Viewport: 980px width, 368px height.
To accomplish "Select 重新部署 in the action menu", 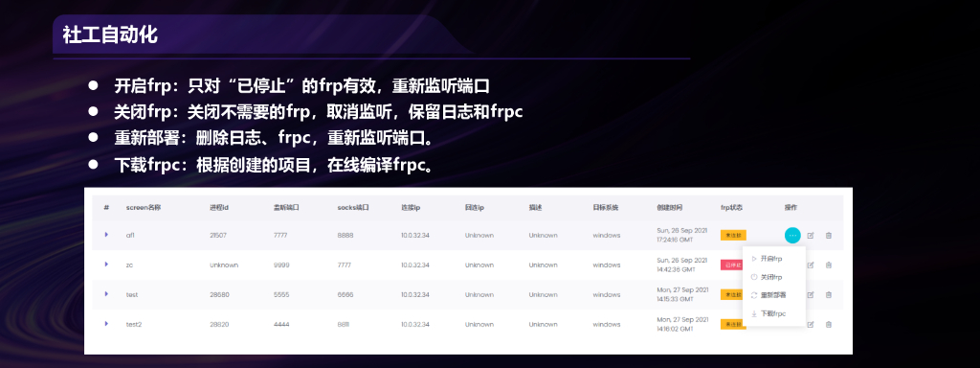I will [773, 295].
